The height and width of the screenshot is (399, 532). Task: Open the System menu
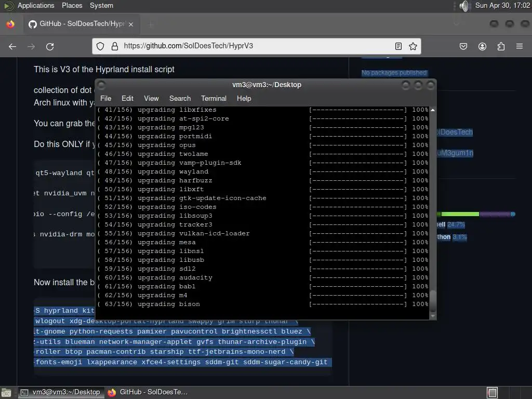(101, 5)
